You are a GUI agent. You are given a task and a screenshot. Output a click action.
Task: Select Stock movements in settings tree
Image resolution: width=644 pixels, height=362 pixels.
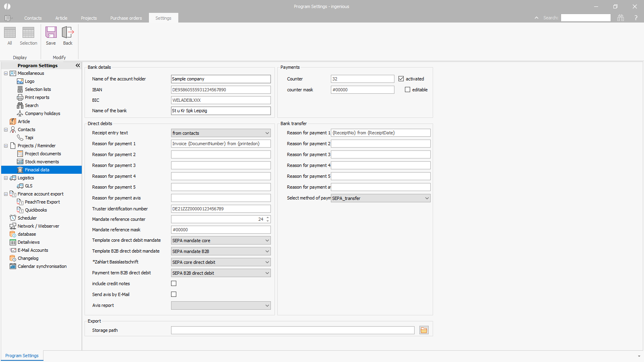[x=42, y=162]
